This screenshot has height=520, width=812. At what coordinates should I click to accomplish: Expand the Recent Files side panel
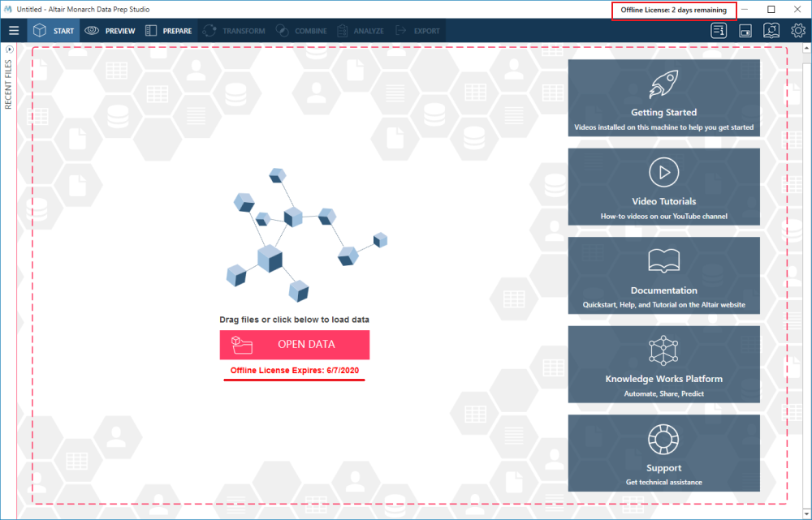point(9,49)
